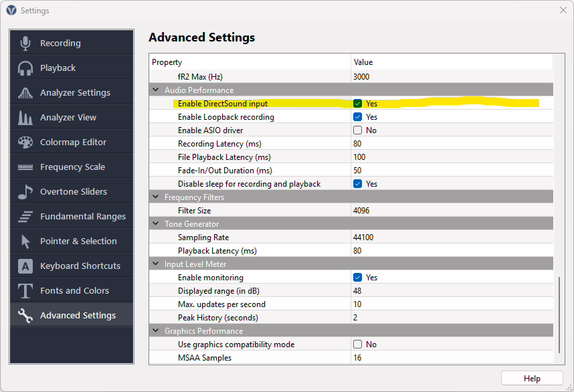Viewport: 574px width, 392px height.
Task: Open the Colormap Editor palette icon
Action: pyautogui.click(x=25, y=142)
